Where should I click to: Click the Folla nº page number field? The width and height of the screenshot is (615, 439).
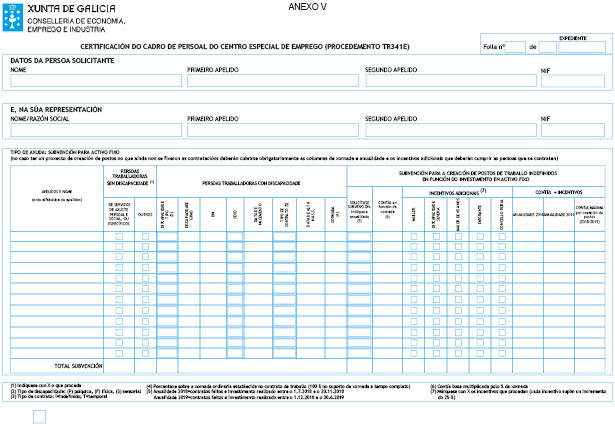[516, 47]
